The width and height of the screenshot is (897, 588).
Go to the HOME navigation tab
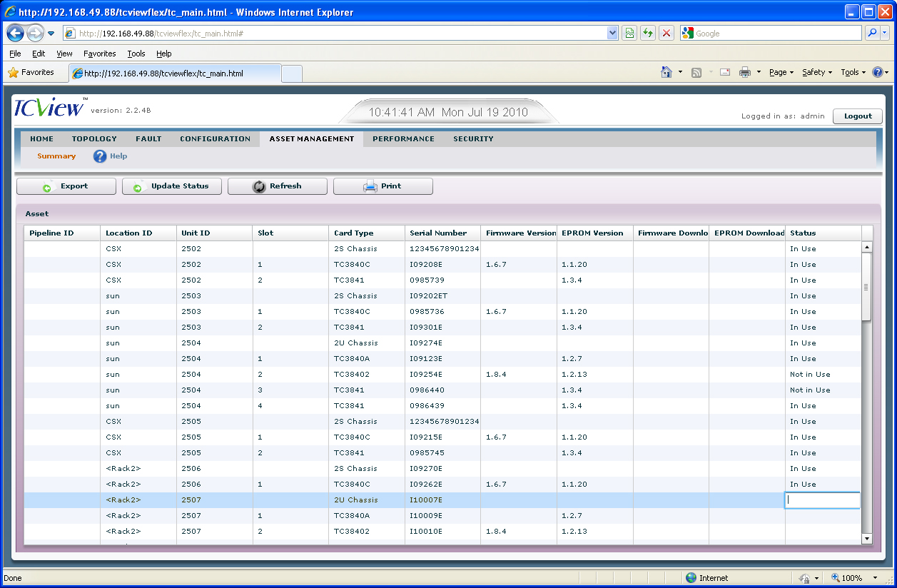click(x=42, y=139)
